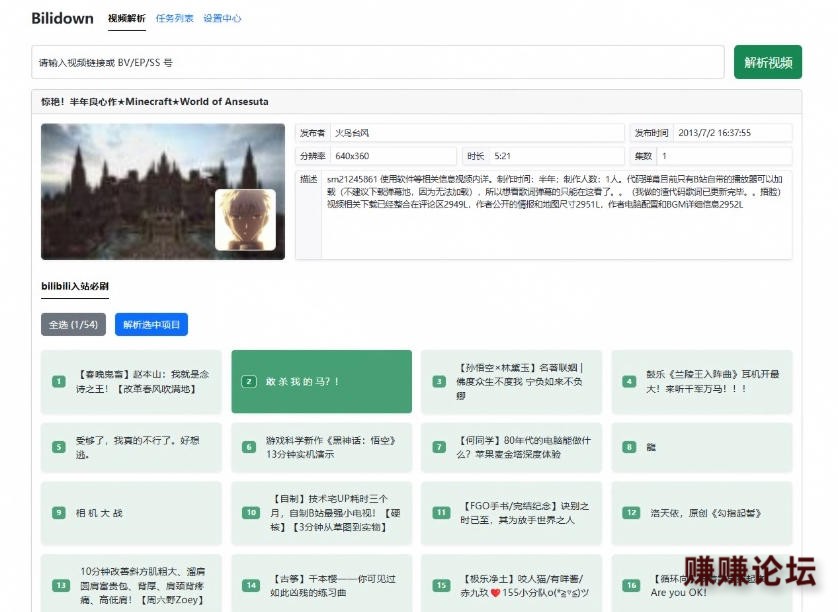Select the bilibili入站必刷 section tab
This screenshot has width=838, height=612.
click(75, 286)
